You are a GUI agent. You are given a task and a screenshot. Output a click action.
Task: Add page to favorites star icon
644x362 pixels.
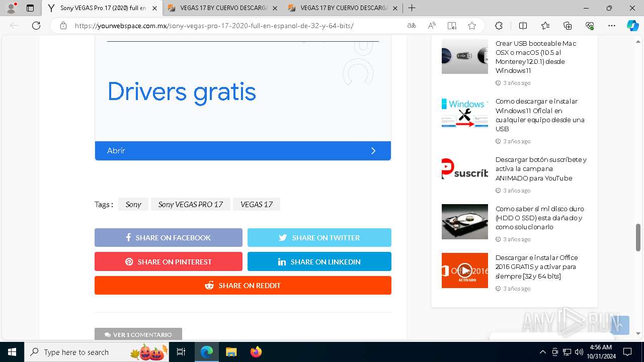(x=472, y=26)
